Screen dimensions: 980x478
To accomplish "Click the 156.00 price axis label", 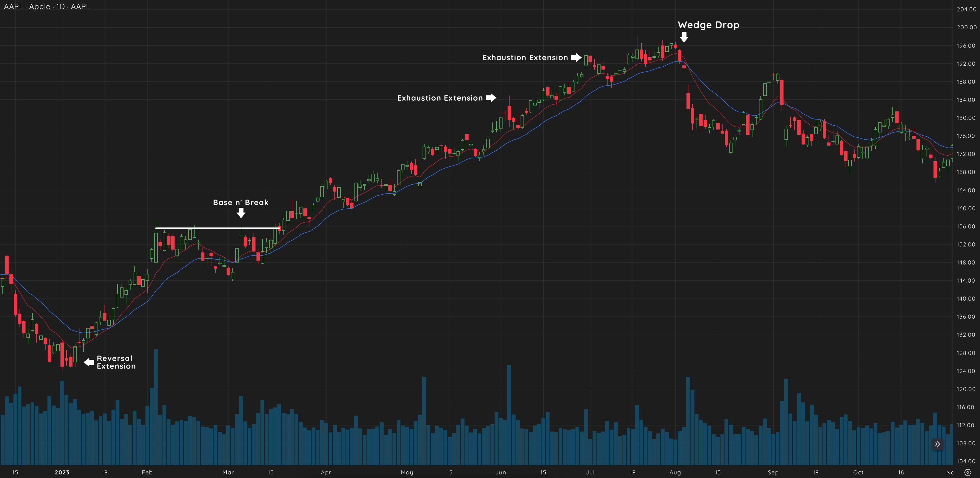I will click(x=966, y=226).
